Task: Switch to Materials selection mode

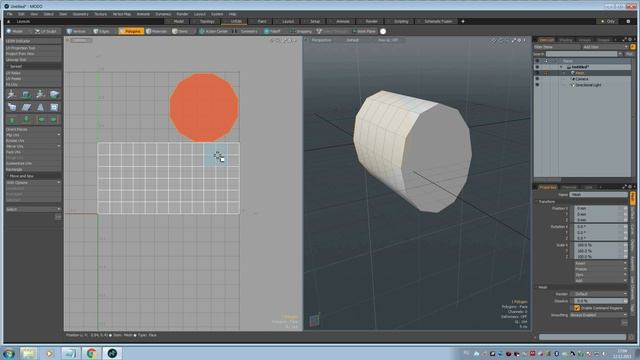Action: click(157, 31)
